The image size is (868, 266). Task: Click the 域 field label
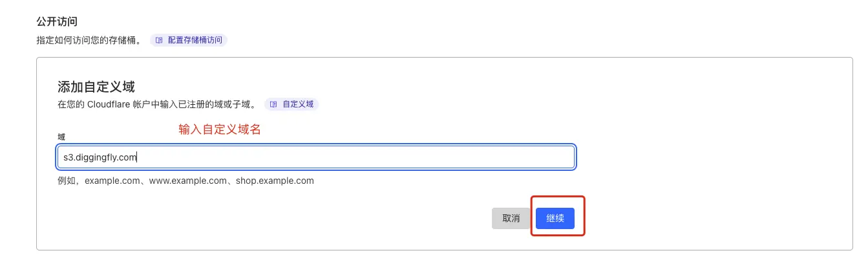[x=61, y=137]
